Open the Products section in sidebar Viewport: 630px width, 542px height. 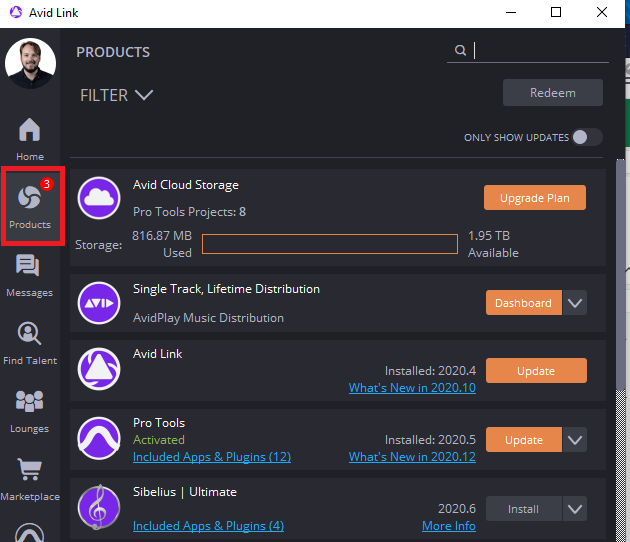tap(30, 207)
